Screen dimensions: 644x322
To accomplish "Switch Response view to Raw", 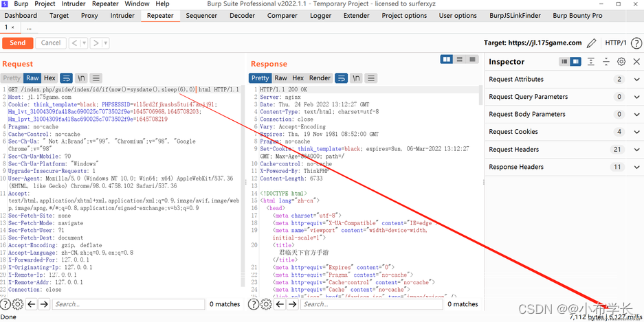I will point(281,78).
